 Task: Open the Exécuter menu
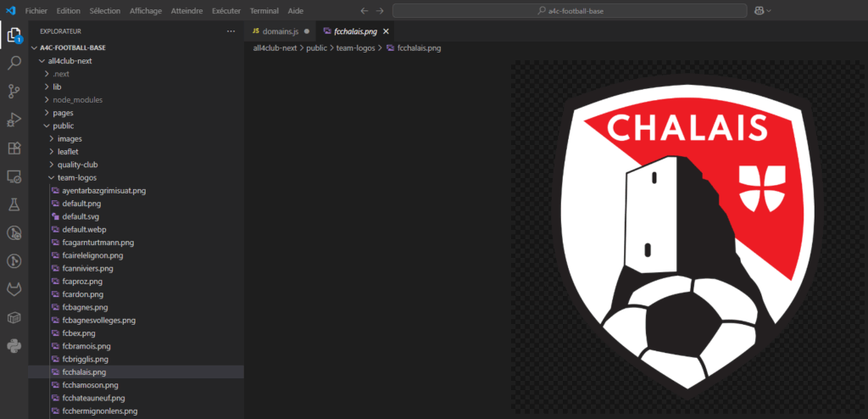(225, 10)
